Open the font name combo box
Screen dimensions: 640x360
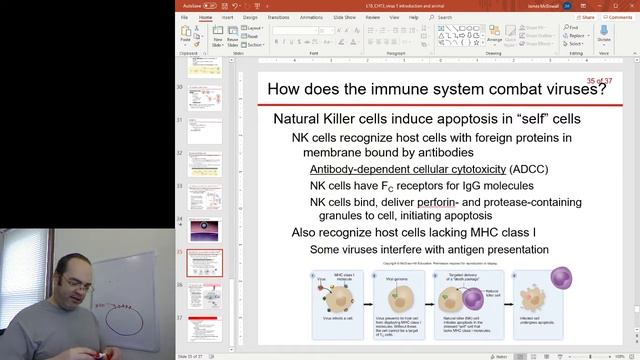[295, 31]
